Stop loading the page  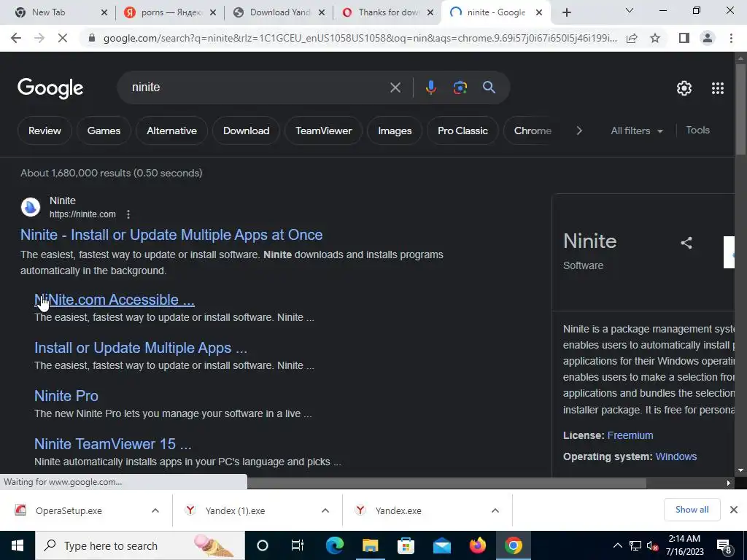(63, 38)
